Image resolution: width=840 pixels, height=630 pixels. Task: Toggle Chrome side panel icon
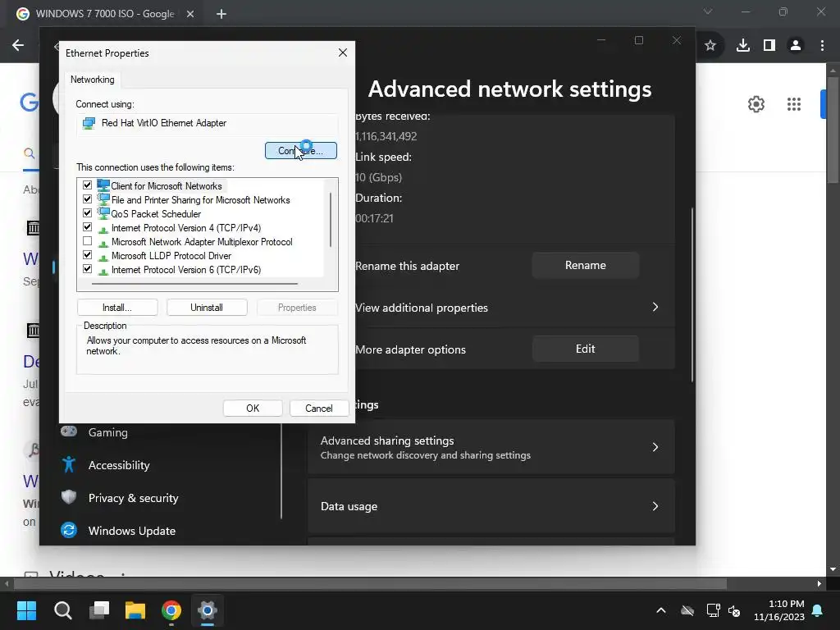769,46
